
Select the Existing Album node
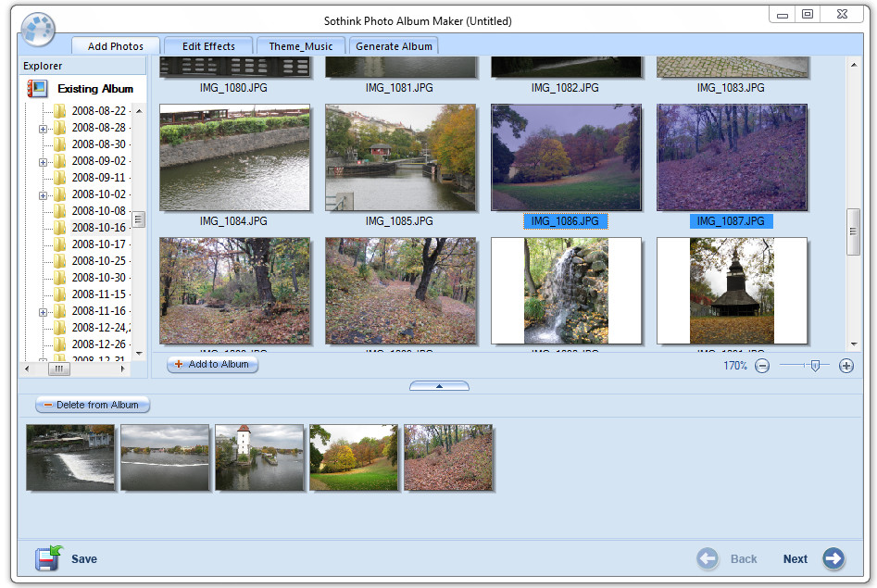coord(95,88)
